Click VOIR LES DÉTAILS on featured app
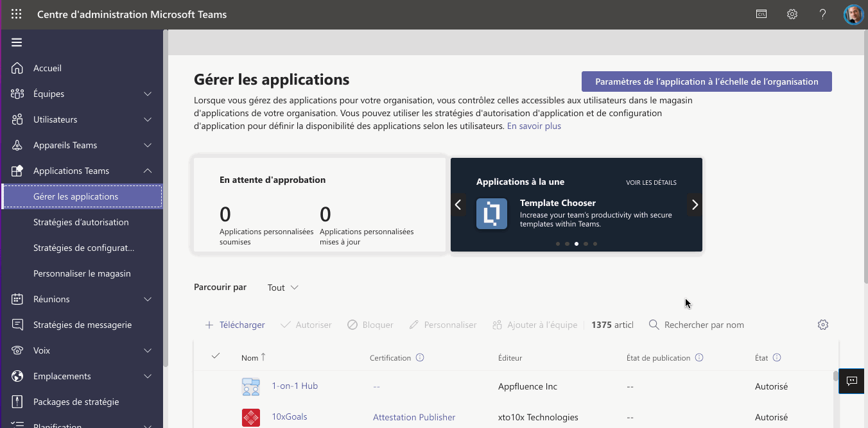Image resolution: width=868 pixels, height=428 pixels. click(x=651, y=182)
